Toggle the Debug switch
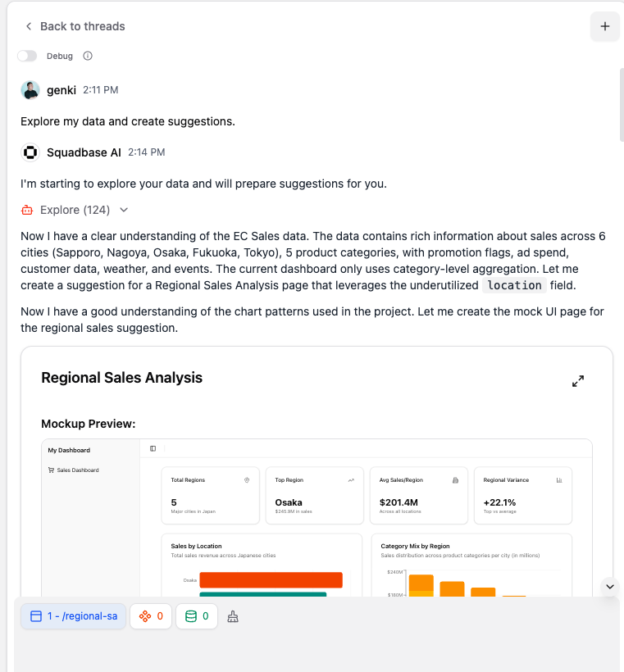The image size is (624, 672). pyautogui.click(x=27, y=57)
